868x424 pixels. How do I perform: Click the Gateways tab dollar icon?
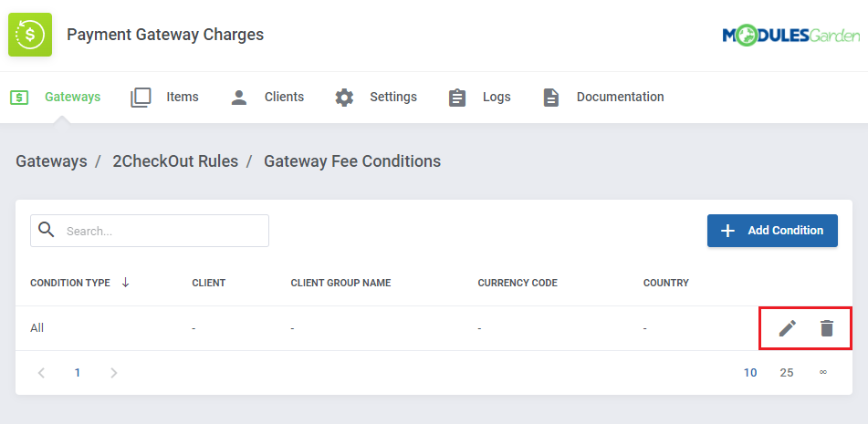(x=19, y=98)
